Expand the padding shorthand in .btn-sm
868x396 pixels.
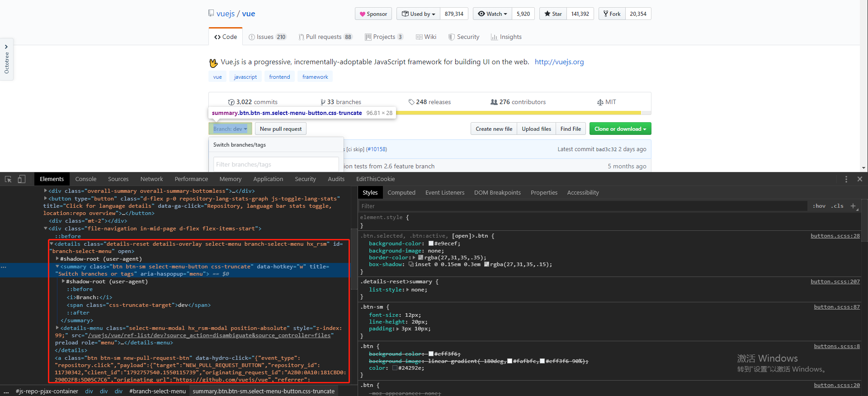pyautogui.click(x=397, y=329)
